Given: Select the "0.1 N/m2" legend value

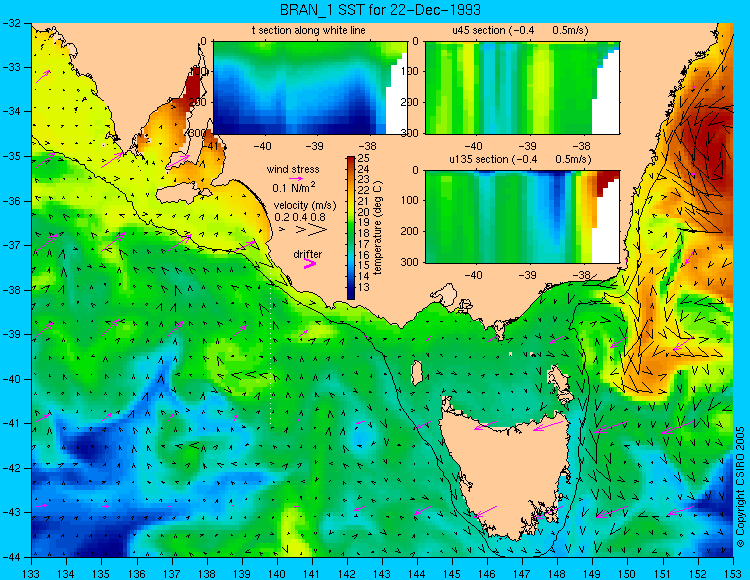Looking at the screenshot, I should [x=294, y=187].
